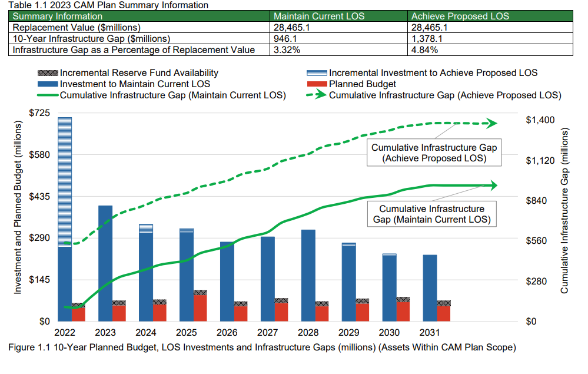Click the striped Incremental Investment legend swatch

coord(316,73)
